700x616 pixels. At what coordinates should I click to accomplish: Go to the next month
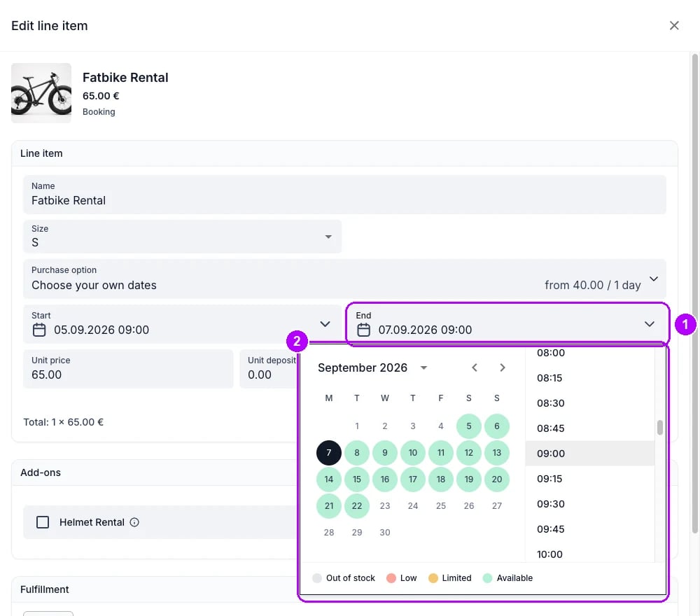point(502,367)
